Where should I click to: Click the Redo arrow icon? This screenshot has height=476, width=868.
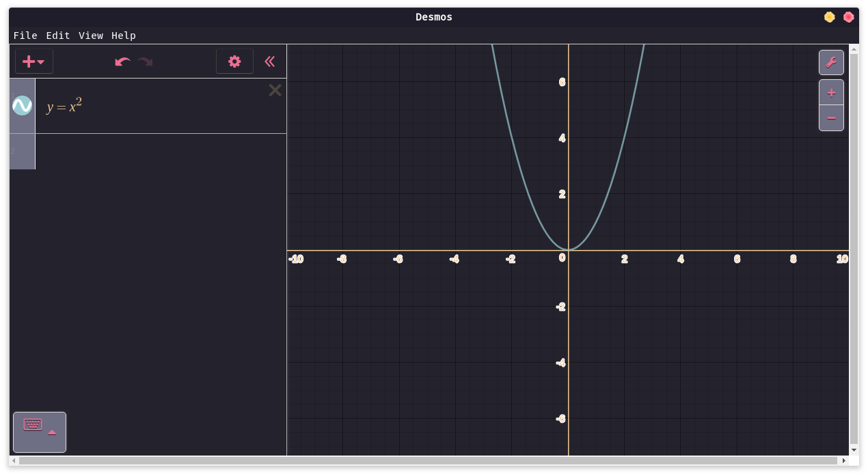coord(145,61)
